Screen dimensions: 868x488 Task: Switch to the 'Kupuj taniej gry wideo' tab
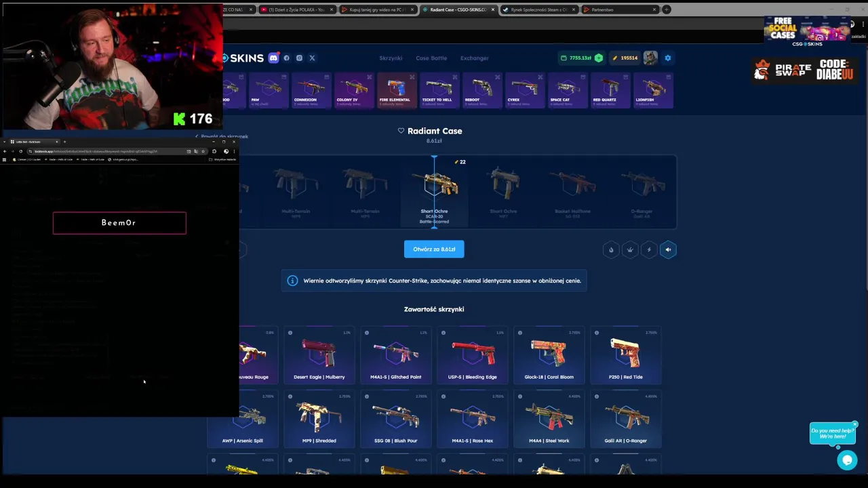(376, 9)
